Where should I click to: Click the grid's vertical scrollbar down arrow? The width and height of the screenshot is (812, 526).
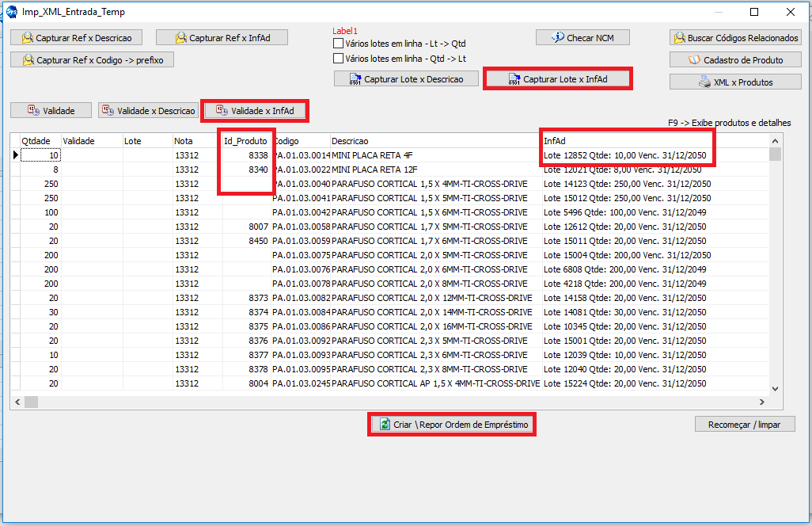pyautogui.click(x=775, y=388)
